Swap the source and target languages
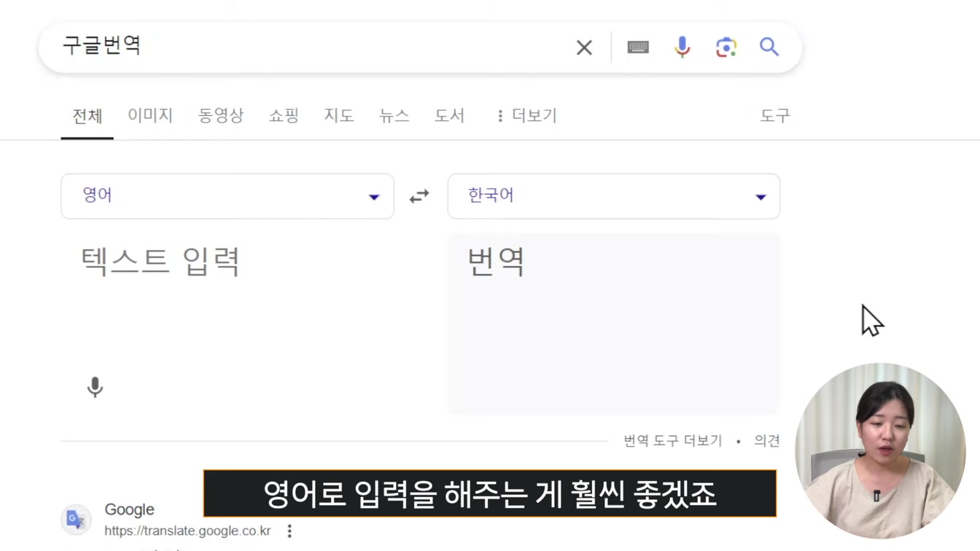 [419, 196]
